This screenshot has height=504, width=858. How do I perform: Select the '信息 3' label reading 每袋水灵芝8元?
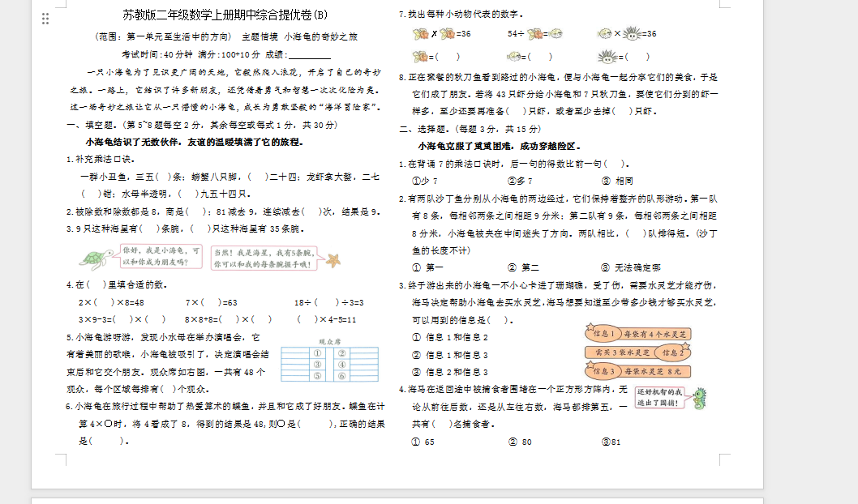pos(637,371)
